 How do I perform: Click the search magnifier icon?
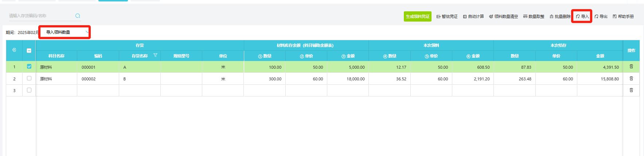click(x=78, y=16)
